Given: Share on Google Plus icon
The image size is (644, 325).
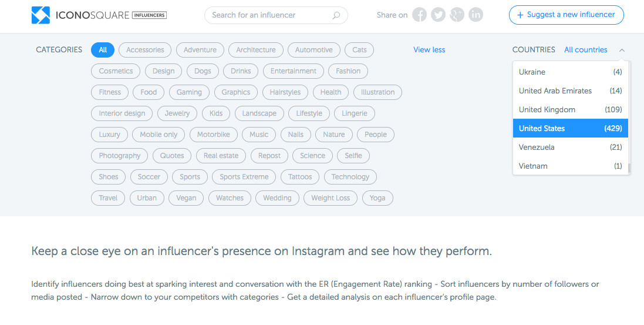Looking at the screenshot, I should [457, 15].
